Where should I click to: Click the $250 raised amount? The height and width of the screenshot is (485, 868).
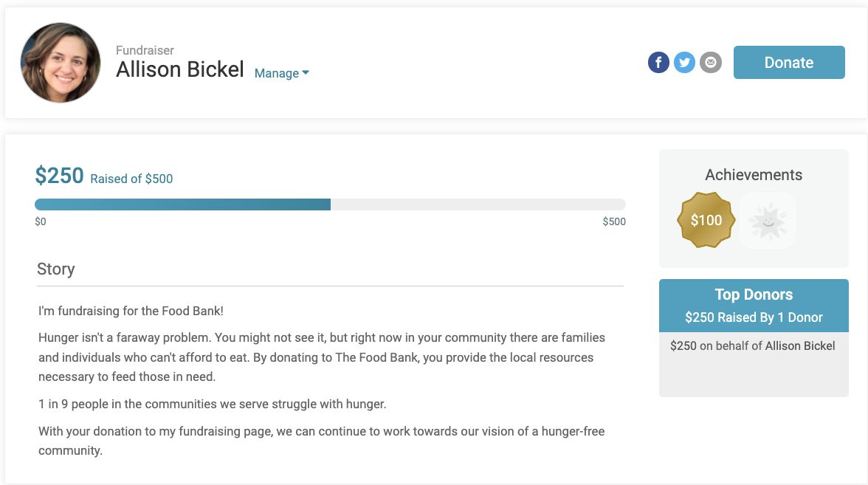tap(59, 176)
